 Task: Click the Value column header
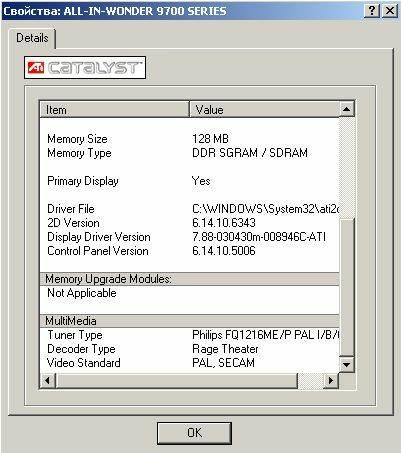(x=264, y=110)
